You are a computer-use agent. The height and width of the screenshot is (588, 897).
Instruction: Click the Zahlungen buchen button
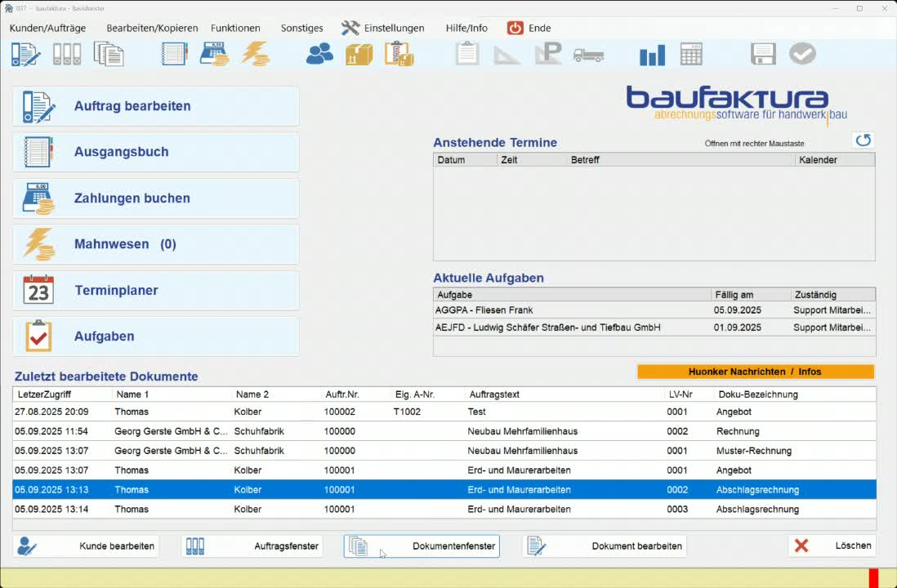[155, 198]
